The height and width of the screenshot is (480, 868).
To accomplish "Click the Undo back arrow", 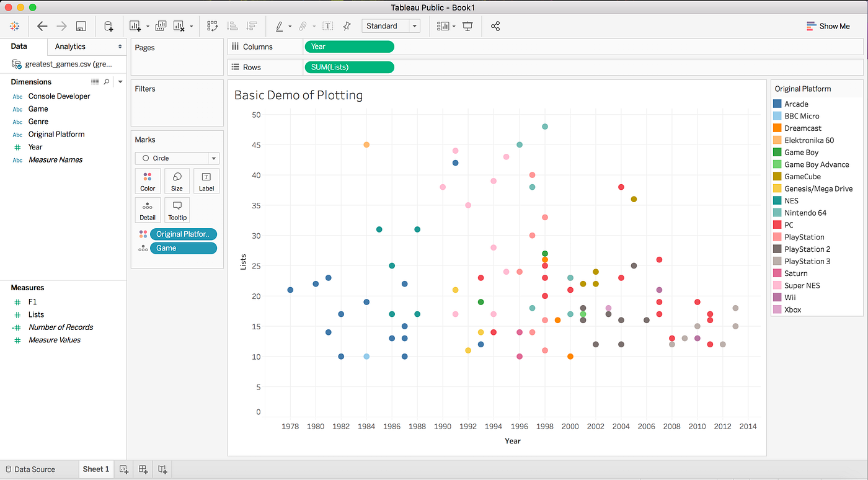I will pyautogui.click(x=42, y=26).
